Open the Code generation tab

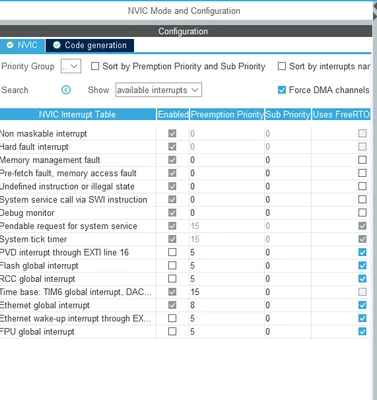pyautogui.click(x=90, y=45)
